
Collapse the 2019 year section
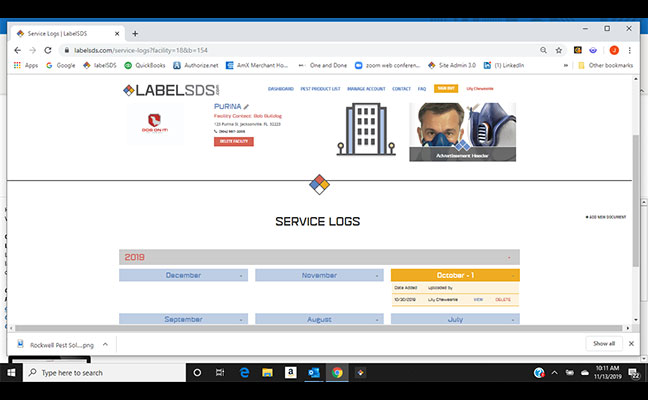(319, 257)
